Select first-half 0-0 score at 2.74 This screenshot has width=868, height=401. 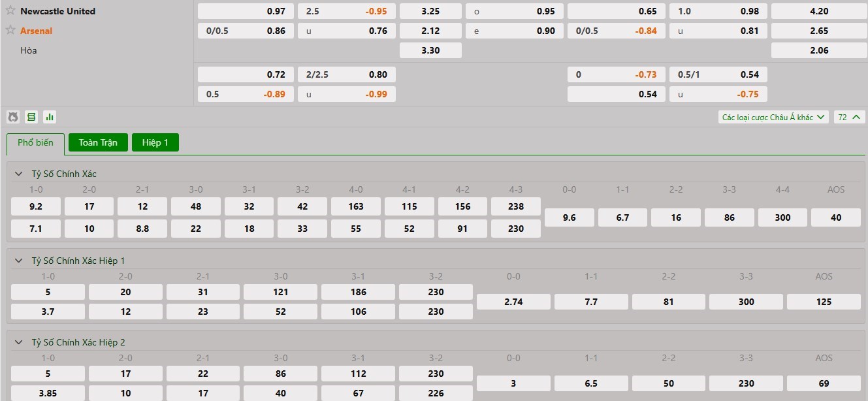pos(513,302)
